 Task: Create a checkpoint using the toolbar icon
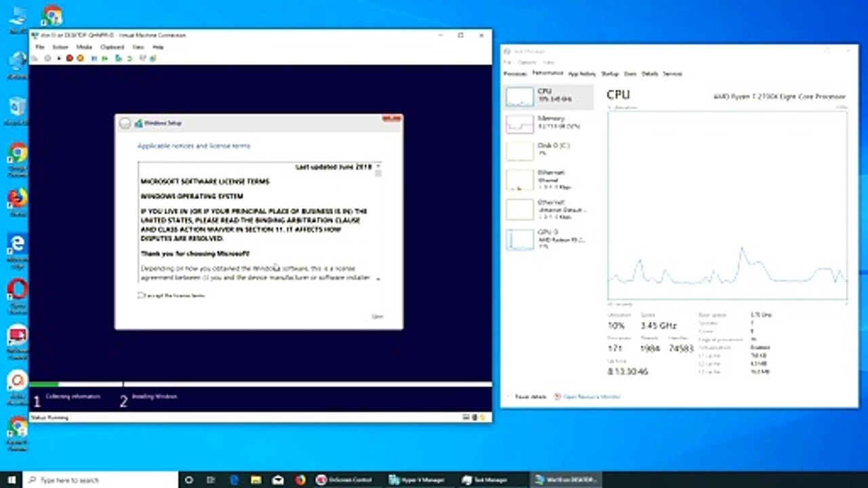click(x=119, y=58)
